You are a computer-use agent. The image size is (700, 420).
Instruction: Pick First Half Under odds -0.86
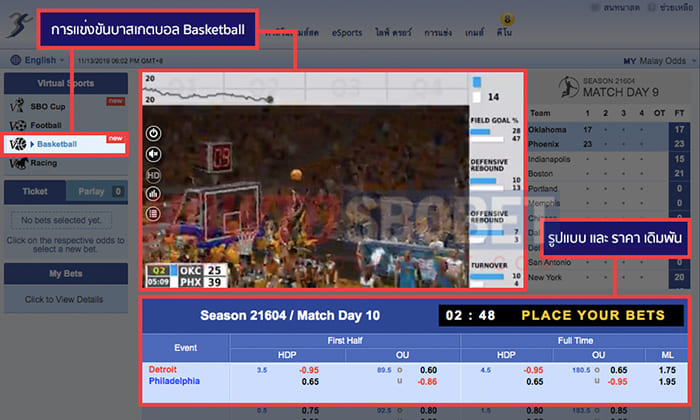[x=427, y=382]
